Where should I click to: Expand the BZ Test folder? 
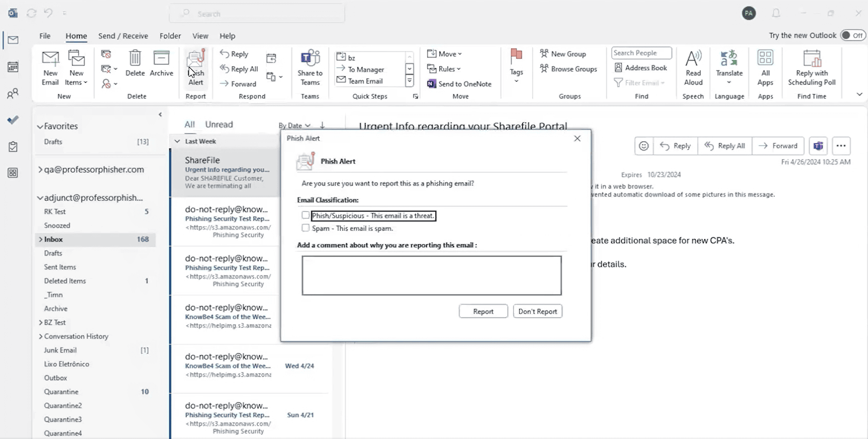(40, 322)
